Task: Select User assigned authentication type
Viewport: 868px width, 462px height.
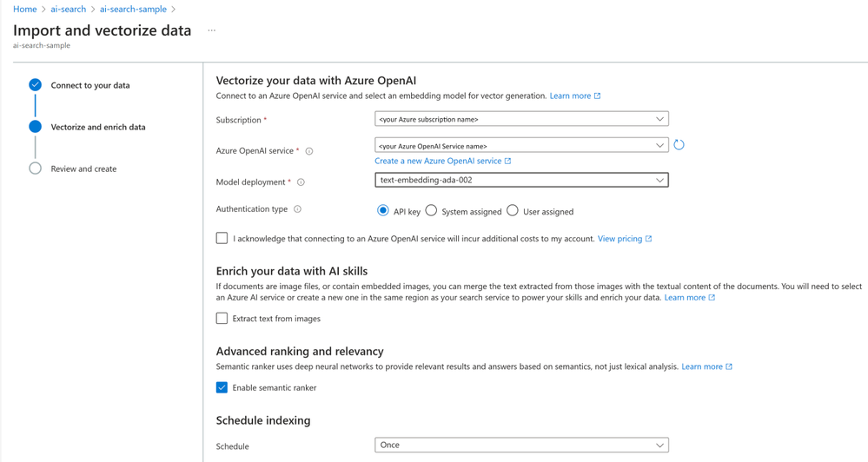Action: tap(513, 211)
